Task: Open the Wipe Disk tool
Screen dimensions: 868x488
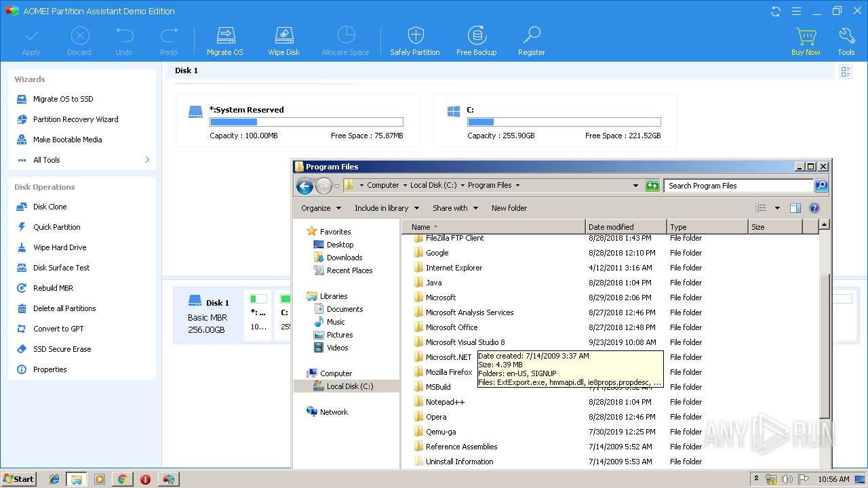Action: coord(283,41)
